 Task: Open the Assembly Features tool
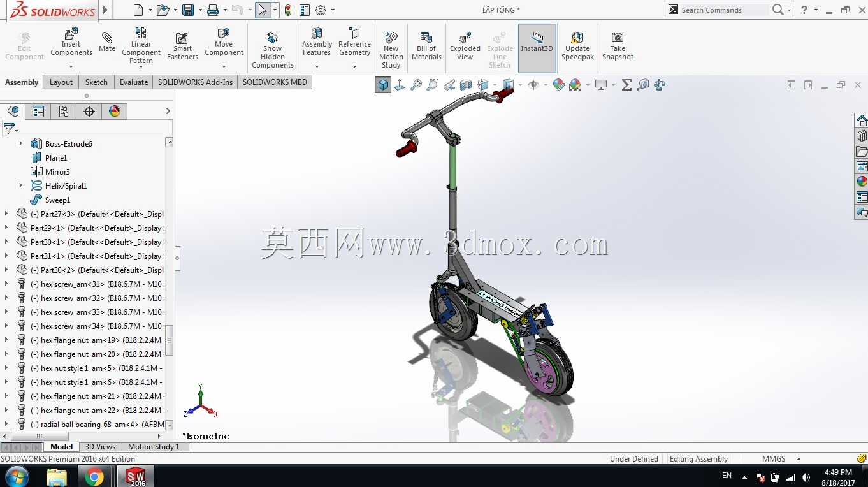pos(317,42)
